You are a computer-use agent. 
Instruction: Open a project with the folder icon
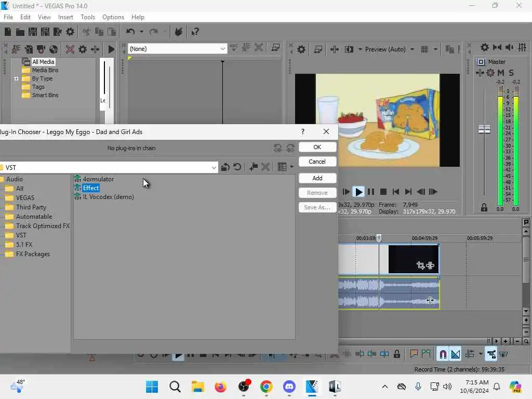(x=20, y=32)
